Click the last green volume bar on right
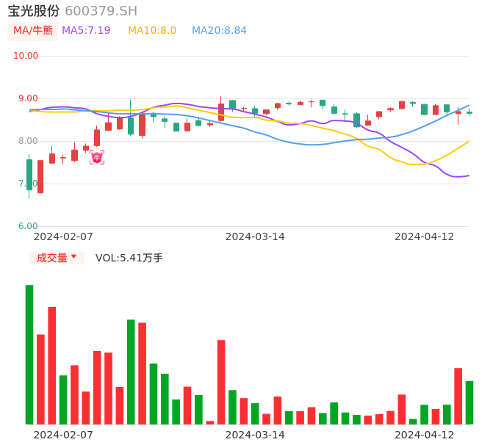The image size is (504, 445). 469,402
